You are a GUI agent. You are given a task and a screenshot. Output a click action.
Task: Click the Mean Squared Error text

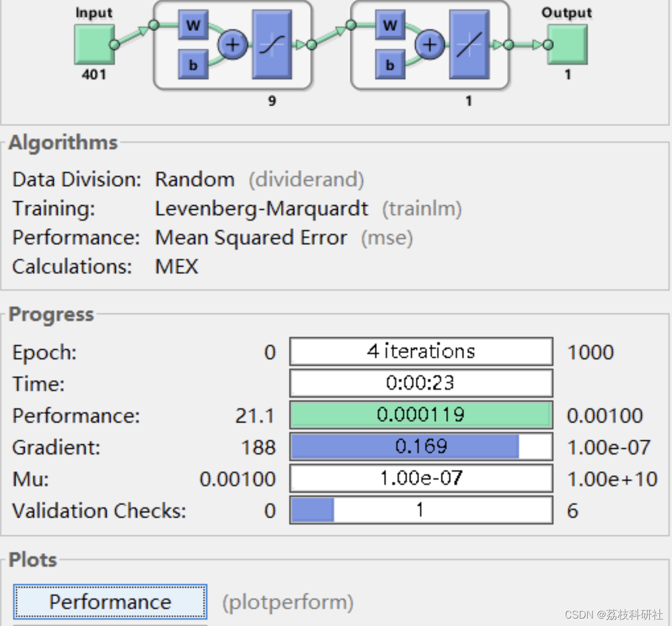251,238
